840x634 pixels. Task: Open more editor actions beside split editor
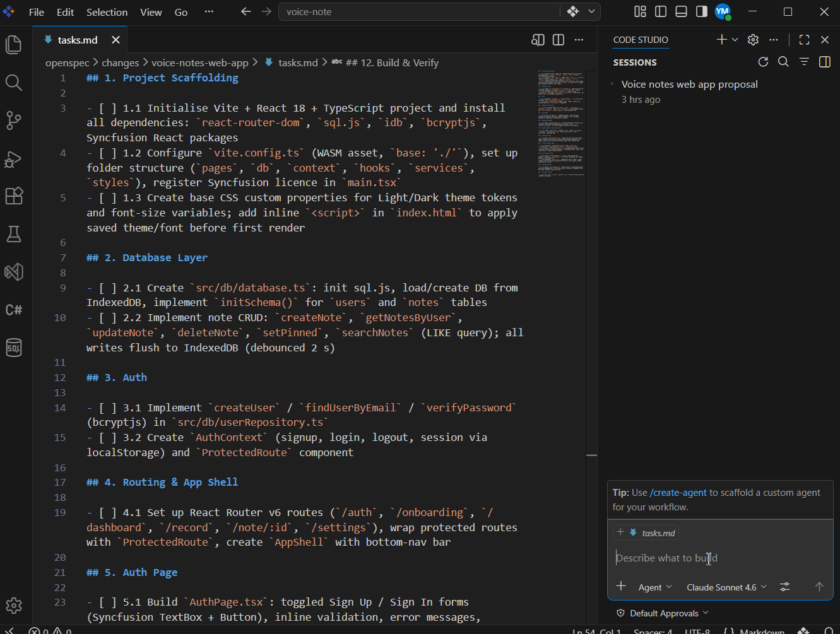pyautogui.click(x=579, y=40)
